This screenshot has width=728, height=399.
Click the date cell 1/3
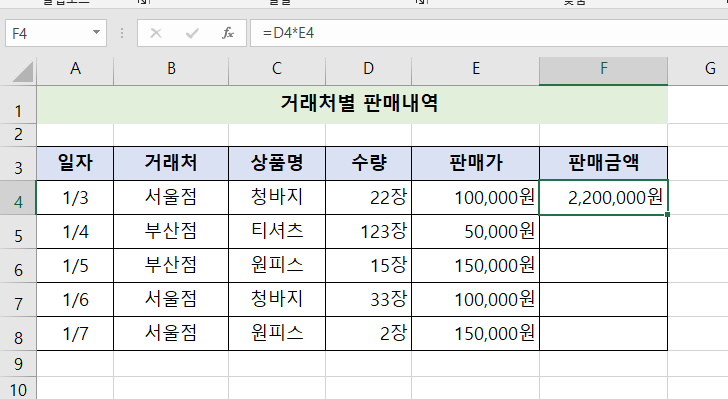75,197
